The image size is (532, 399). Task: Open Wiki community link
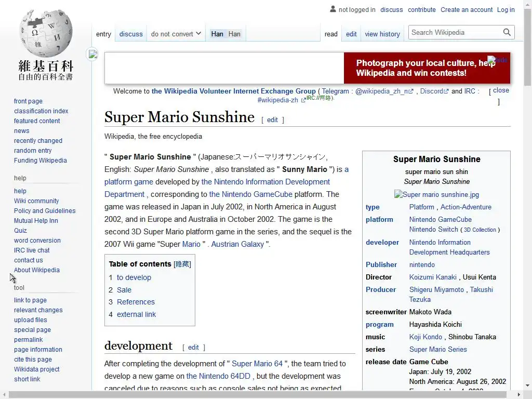click(36, 201)
